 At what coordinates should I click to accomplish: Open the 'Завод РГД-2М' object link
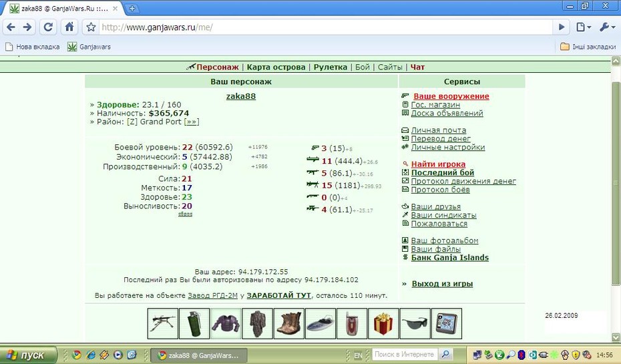pos(213,295)
